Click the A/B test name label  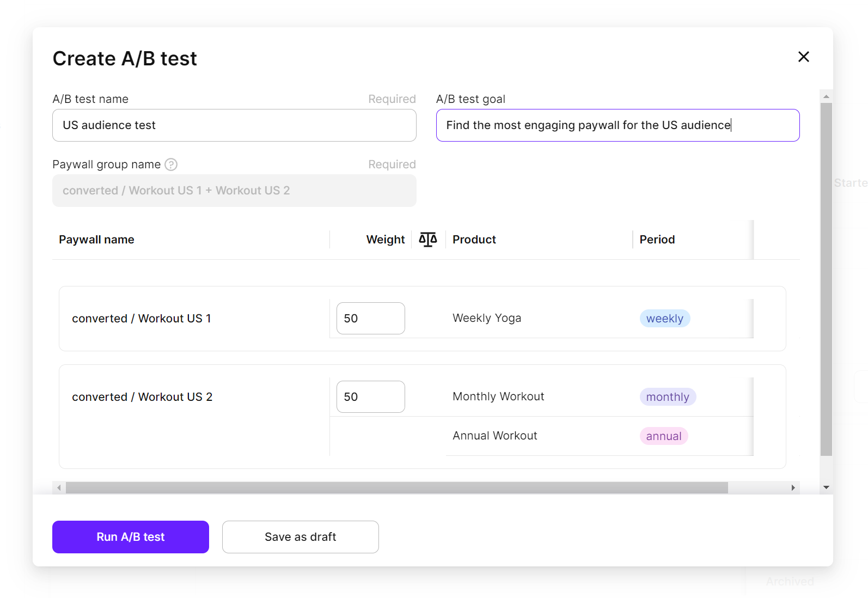90,99
